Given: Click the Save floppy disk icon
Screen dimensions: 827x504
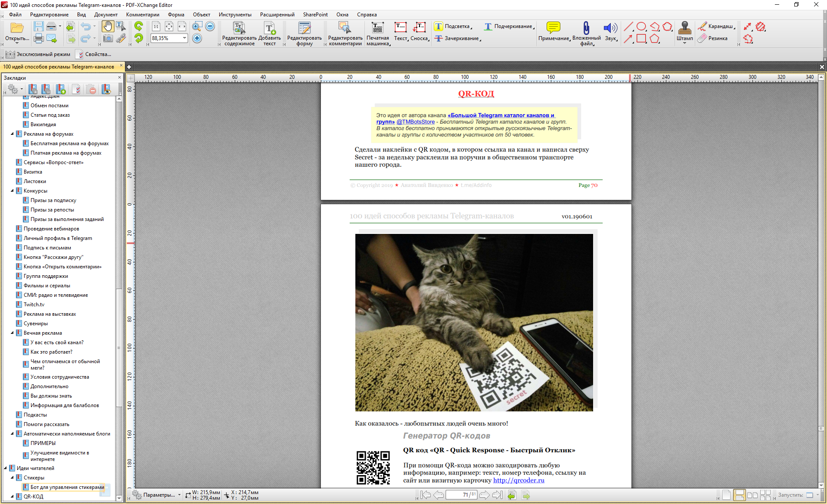Looking at the screenshot, I should click(39, 27).
